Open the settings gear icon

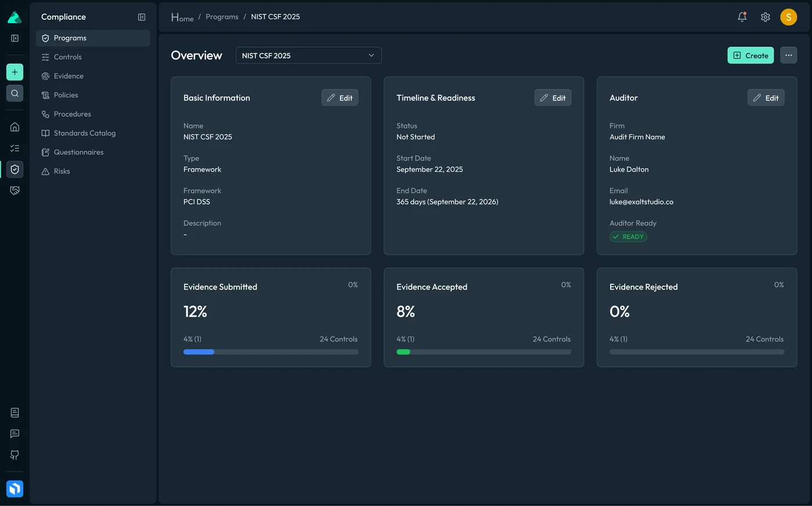pos(765,17)
